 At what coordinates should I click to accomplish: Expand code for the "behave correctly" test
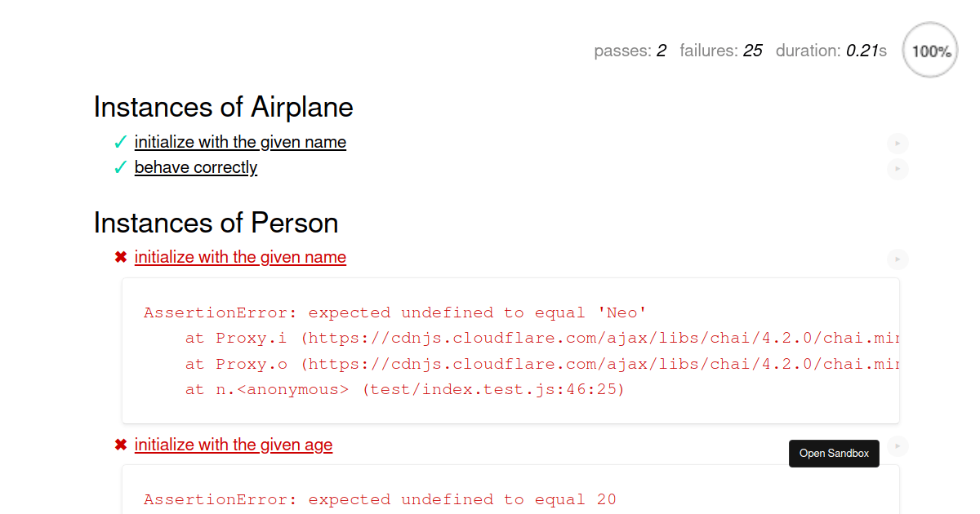(x=196, y=166)
